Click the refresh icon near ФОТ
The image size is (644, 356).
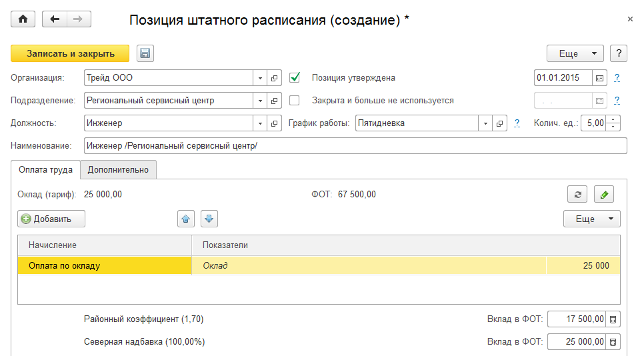point(577,195)
